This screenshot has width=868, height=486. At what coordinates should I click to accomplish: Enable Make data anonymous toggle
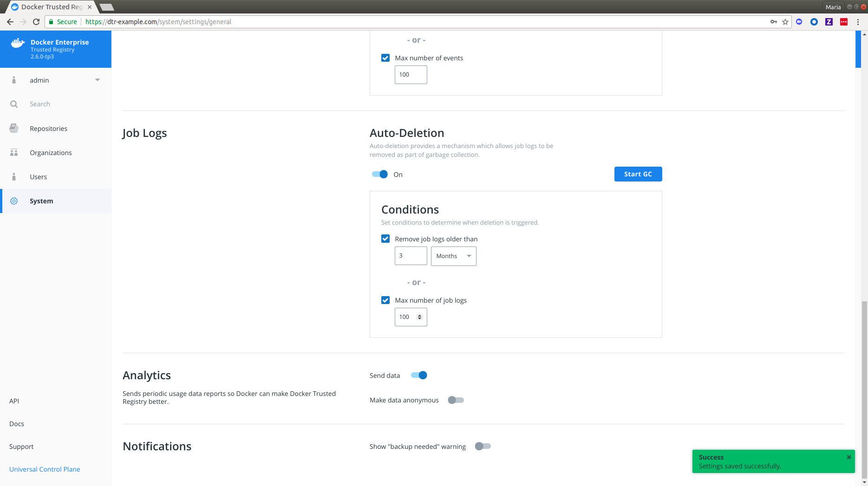coord(456,400)
